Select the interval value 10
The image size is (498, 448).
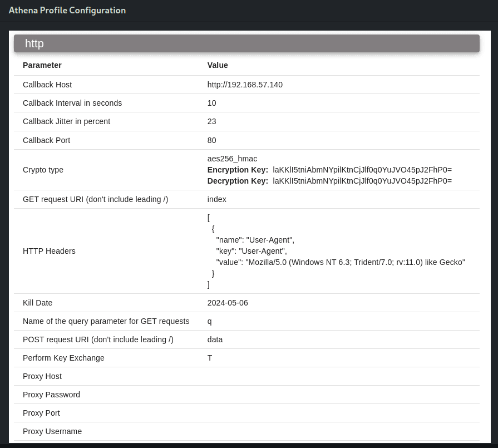click(x=212, y=103)
